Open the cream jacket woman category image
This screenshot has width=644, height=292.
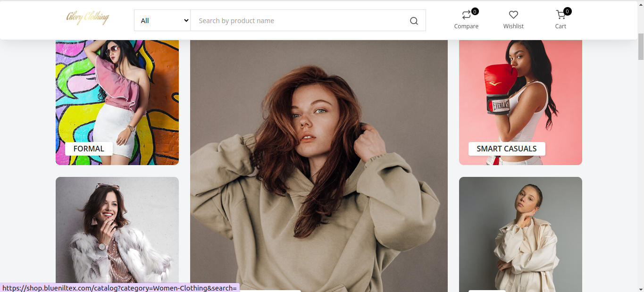tap(520, 231)
